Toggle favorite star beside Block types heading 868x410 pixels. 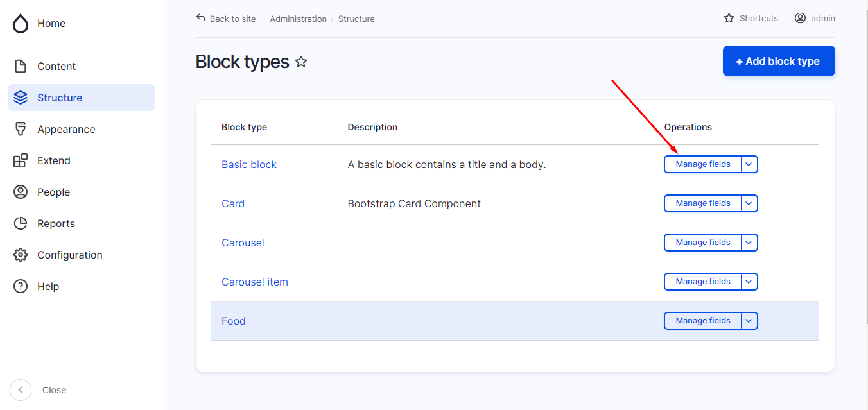pos(301,62)
